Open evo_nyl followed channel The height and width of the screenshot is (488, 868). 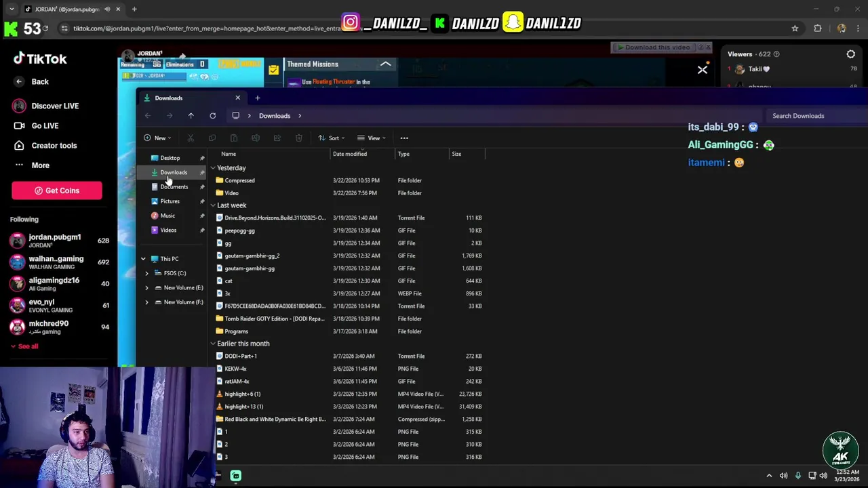[x=60, y=305]
